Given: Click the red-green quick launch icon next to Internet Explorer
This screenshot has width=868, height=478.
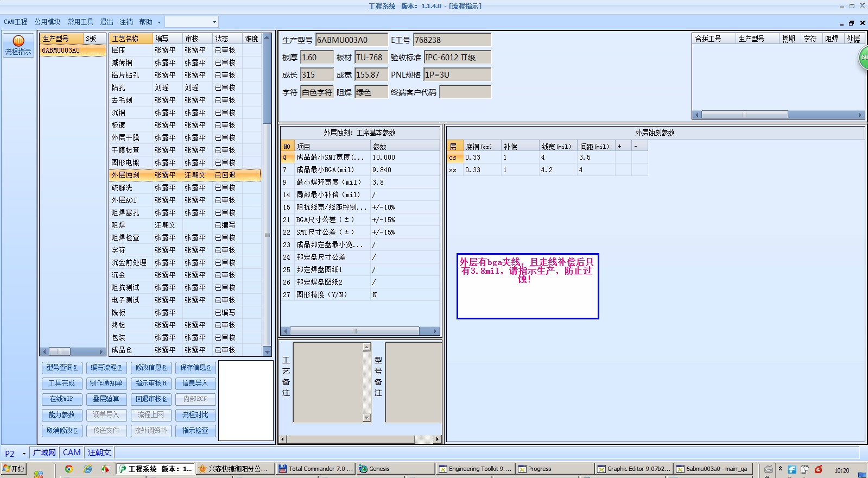Looking at the screenshot, I should coord(105,469).
